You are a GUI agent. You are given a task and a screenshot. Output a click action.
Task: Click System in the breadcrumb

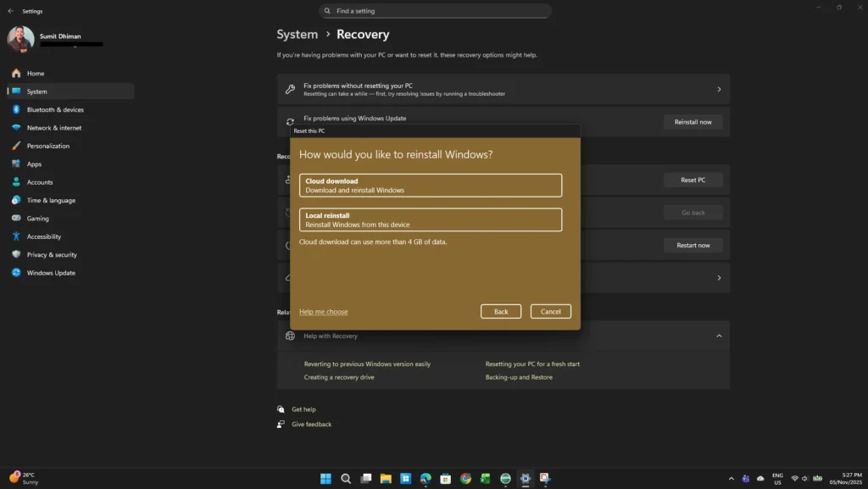point(298,34)
